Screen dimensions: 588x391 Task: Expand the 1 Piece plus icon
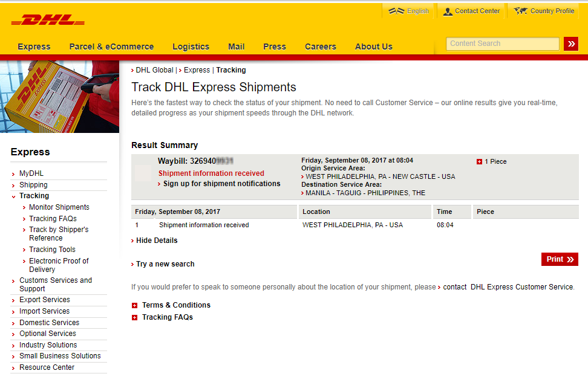click(x=479, y=162)
